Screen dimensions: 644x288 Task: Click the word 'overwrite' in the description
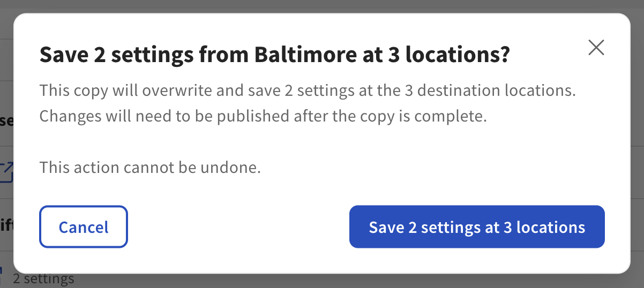(x=176, y=90)
